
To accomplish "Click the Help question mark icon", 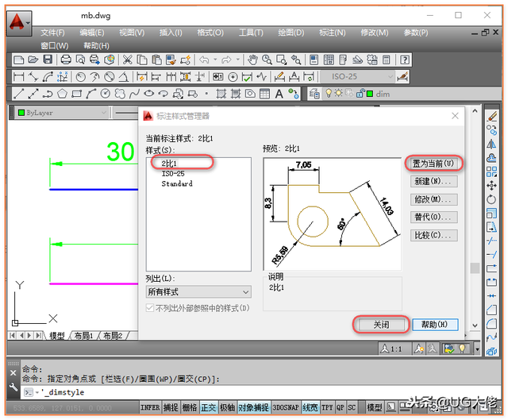I will tap(405, 60).
